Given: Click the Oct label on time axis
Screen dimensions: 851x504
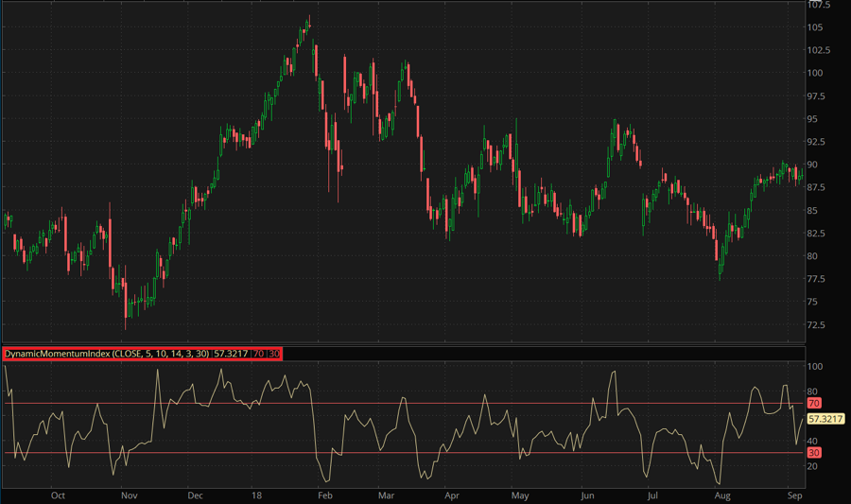Looking at the screenshot, I should click(58, 495).
